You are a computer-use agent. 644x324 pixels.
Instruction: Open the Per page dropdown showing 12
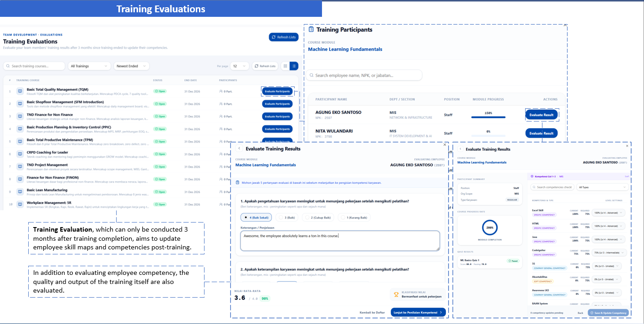coord(240,66)
